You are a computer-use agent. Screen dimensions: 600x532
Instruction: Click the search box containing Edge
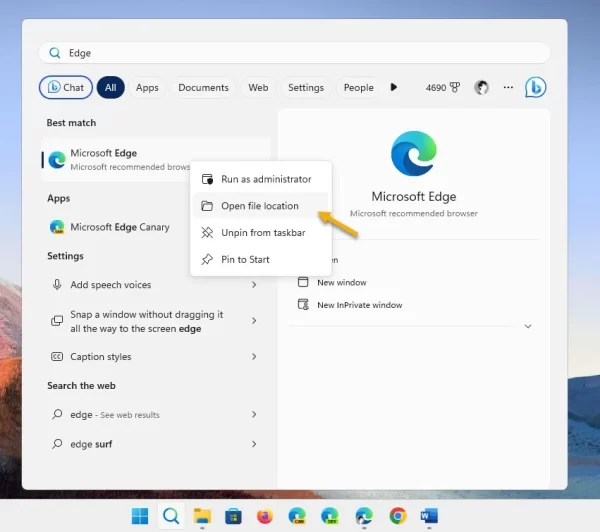[295, 53]
